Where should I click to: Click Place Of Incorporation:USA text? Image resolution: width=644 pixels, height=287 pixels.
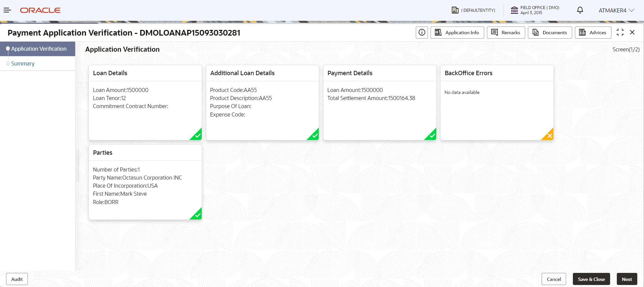125,186
